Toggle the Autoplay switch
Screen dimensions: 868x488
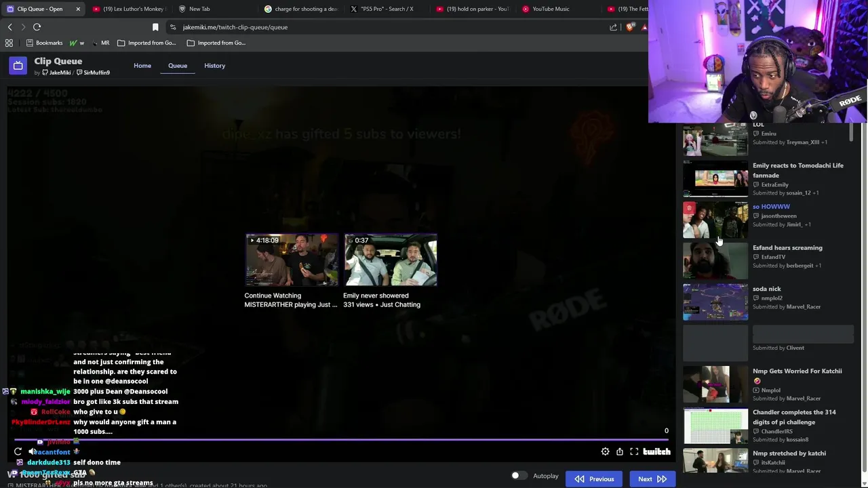pos(519,476)
